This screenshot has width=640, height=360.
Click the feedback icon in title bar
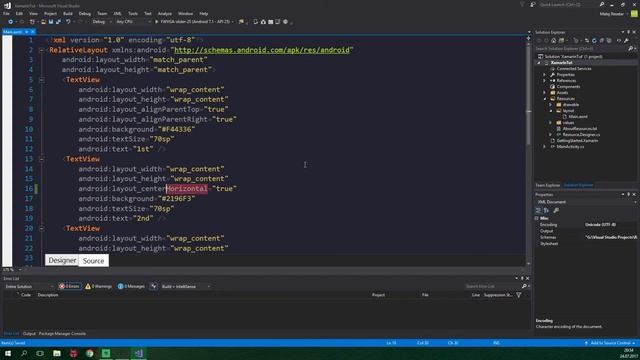[x=533, y=4]
